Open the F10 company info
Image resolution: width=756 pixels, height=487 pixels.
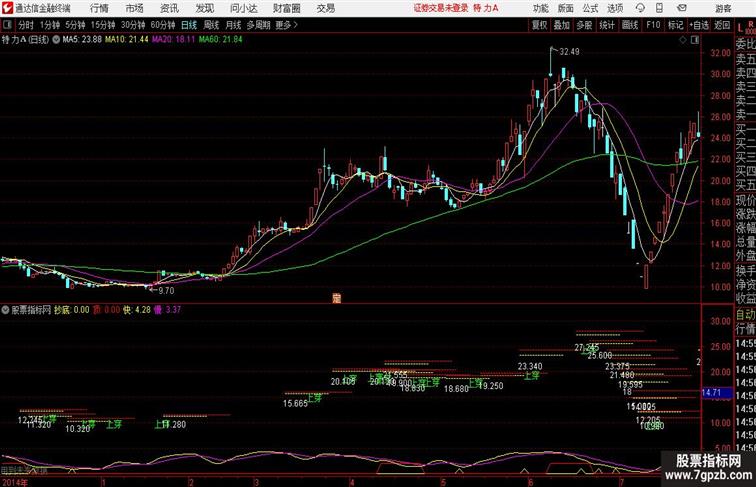pos(653,25)
